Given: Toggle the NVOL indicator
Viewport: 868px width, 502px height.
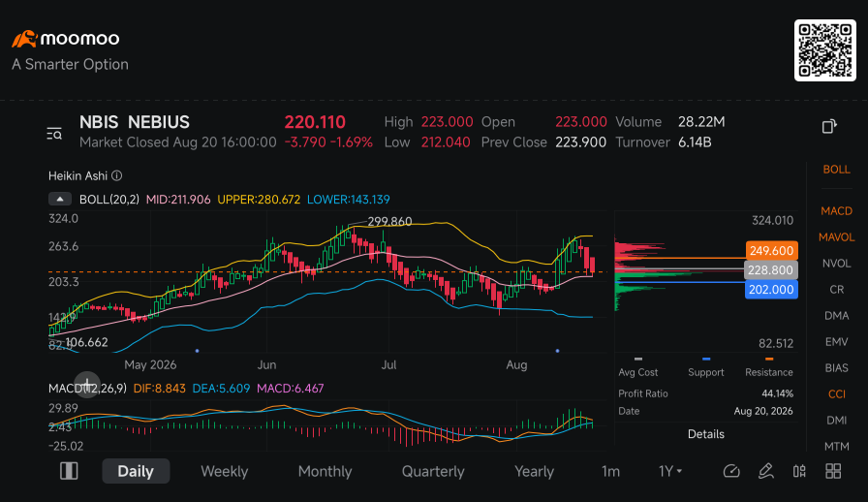Looking at the screenshot, I should pyautogui.click(x=836, y=264).
